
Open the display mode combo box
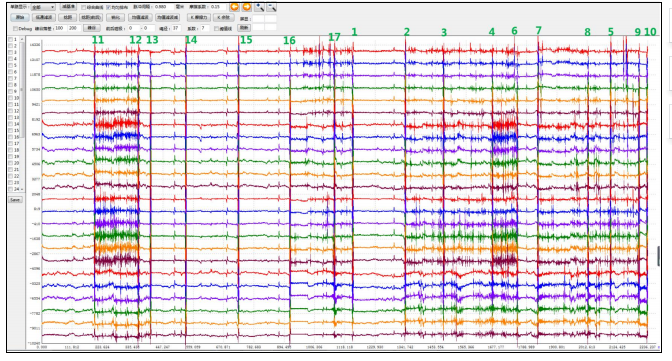pos(43,7)
